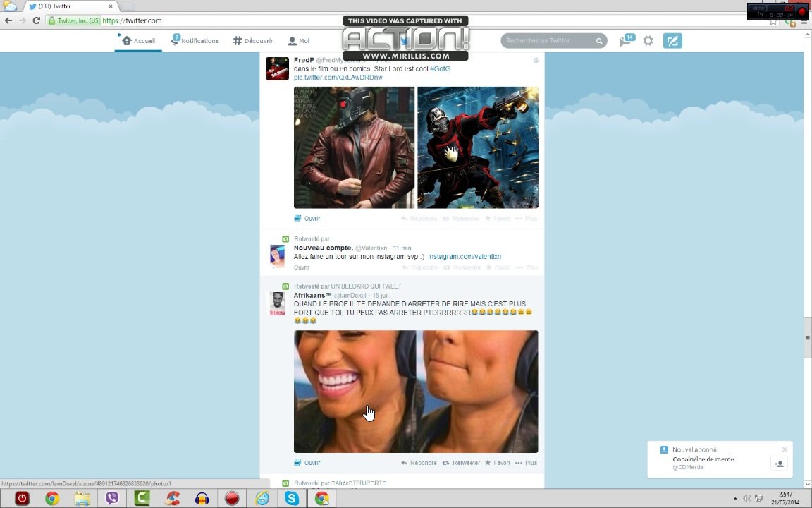This screenshot has width=812, height=508.
Task: Open the Afrikaans™ profile avatar
Action: (277, 304)
